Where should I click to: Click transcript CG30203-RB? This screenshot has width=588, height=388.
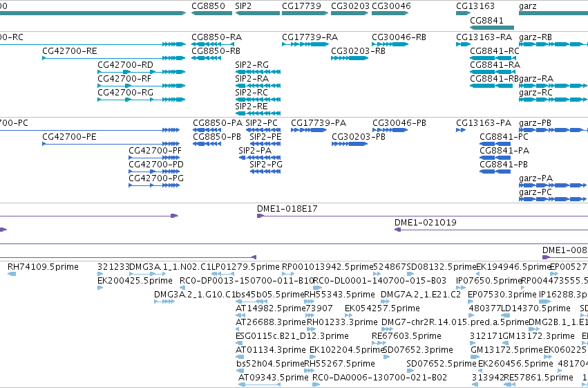(350, 58)
